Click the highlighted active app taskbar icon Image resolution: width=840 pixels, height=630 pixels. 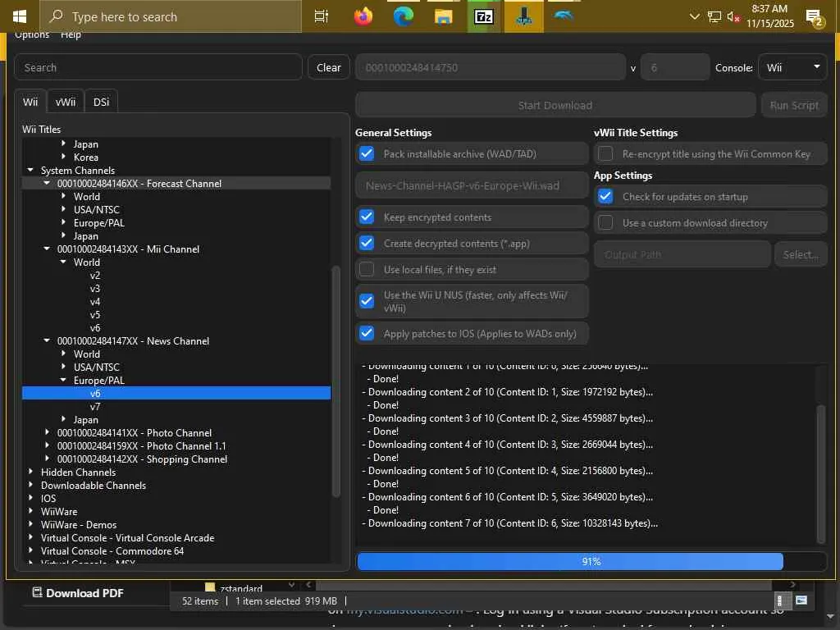(x=524, y=16)
